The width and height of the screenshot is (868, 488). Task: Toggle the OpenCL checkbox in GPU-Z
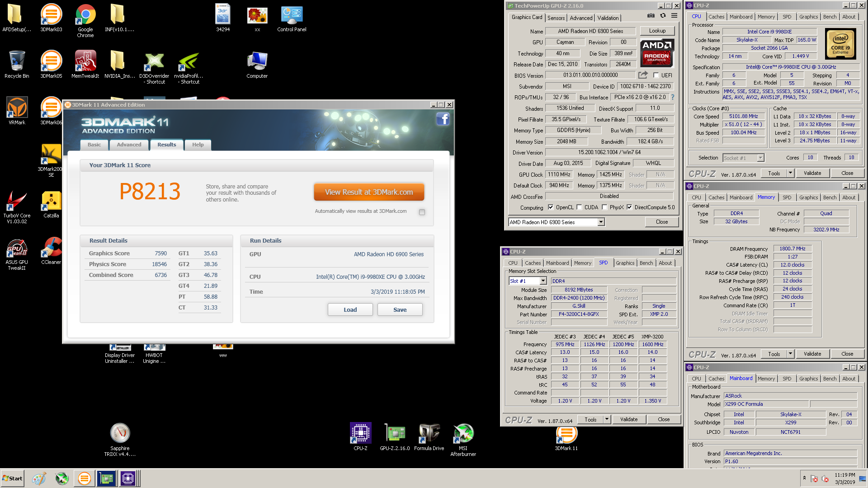pos(551,207)
